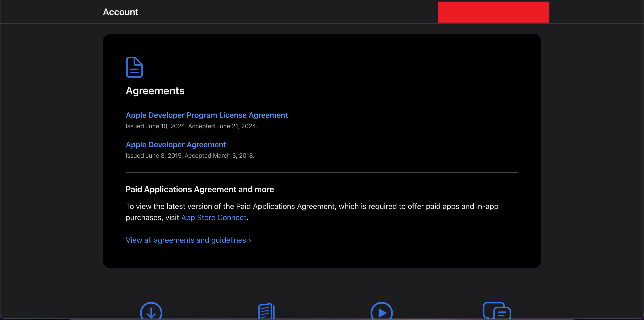The width and height of the screenshot is (644, 320).
Task: Visit the App Store Connect link
Action: pos(214,218)
